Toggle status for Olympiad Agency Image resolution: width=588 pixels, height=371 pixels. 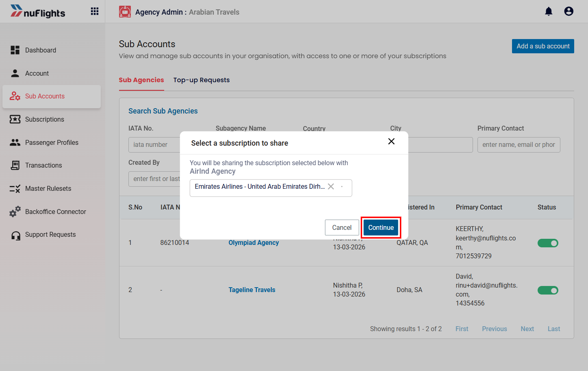(x=548, y=243)
